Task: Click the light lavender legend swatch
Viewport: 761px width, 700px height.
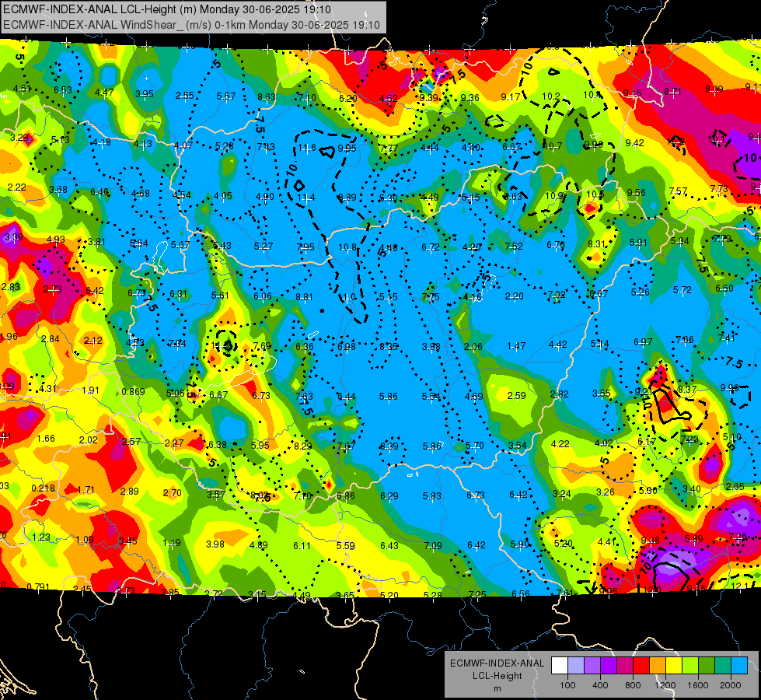Action: [x=576, y=666]
